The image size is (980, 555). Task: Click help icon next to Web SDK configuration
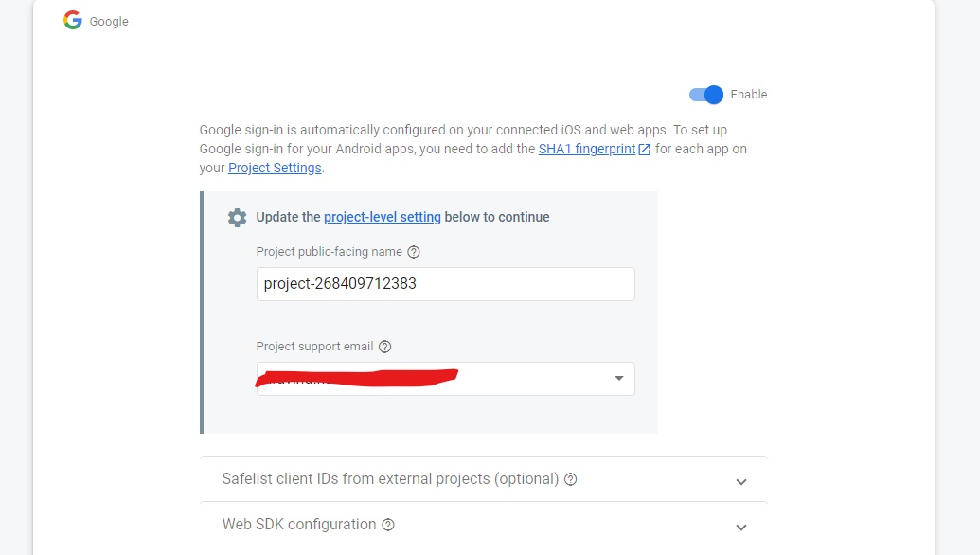388,525
